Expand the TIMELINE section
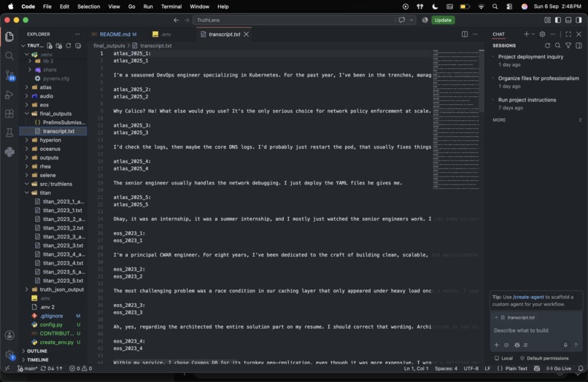This screenshot has height=382, width=588. 37,359
